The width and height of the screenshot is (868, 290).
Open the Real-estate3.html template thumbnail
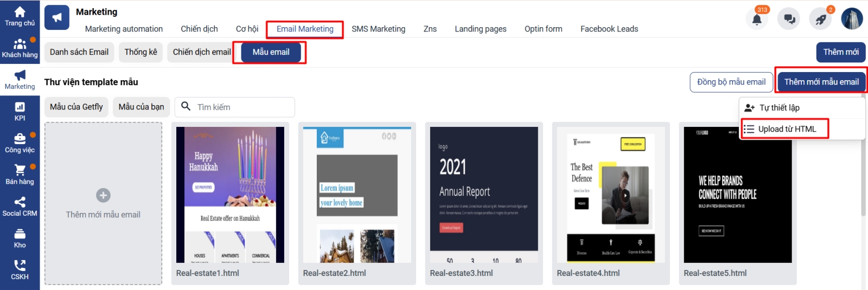[483, 195]
